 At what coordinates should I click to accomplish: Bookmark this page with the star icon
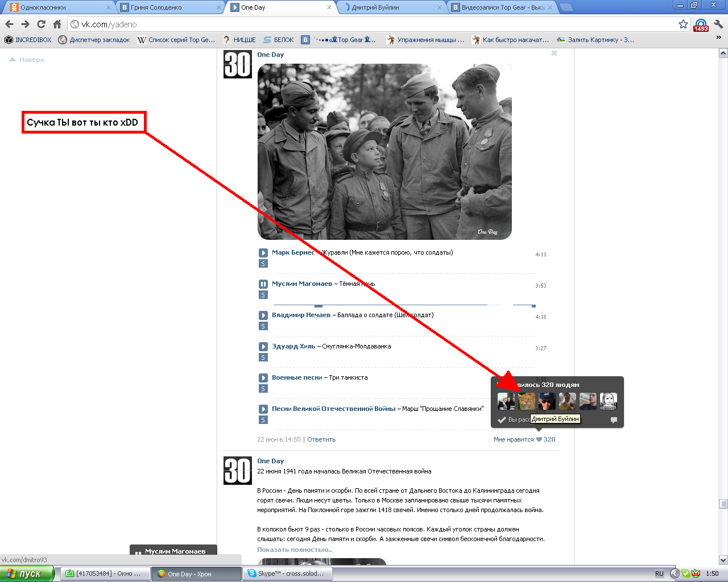click(683, 24)
